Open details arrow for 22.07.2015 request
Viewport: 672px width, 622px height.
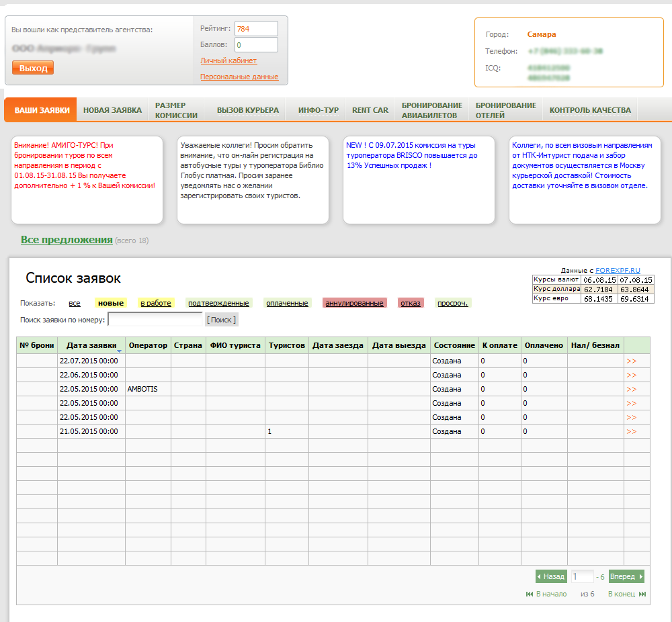631,361
